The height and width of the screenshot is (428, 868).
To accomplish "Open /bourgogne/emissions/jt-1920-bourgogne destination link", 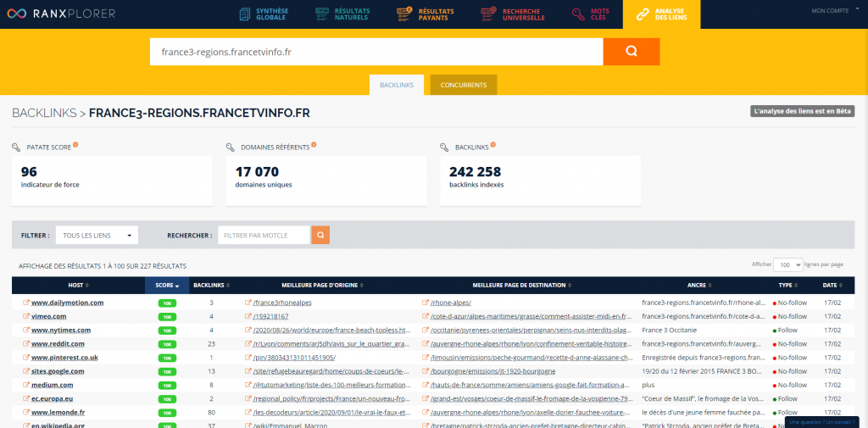I will 492,371.
